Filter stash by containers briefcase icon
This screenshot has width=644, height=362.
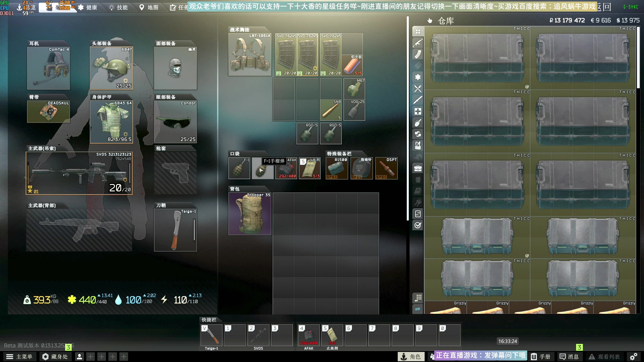click(418, 168)
